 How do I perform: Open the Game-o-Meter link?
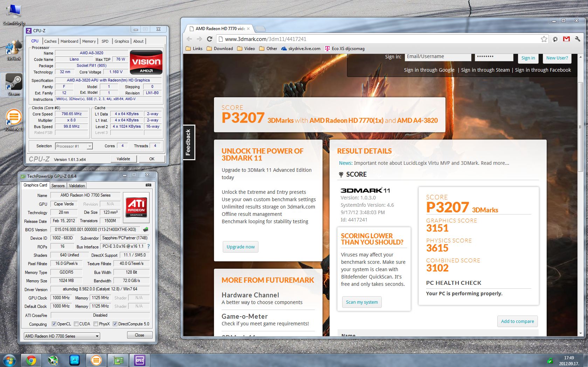(x=244, y=316)
